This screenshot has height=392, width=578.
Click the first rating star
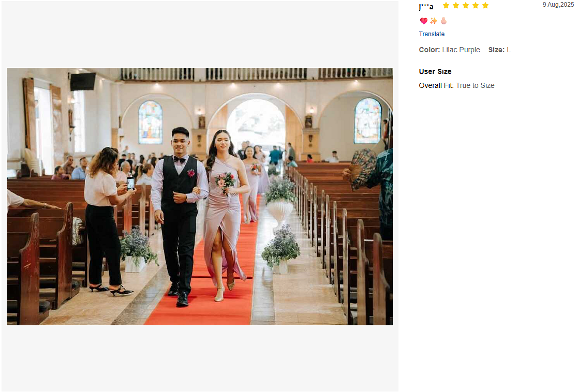click(x=446, y=6)
